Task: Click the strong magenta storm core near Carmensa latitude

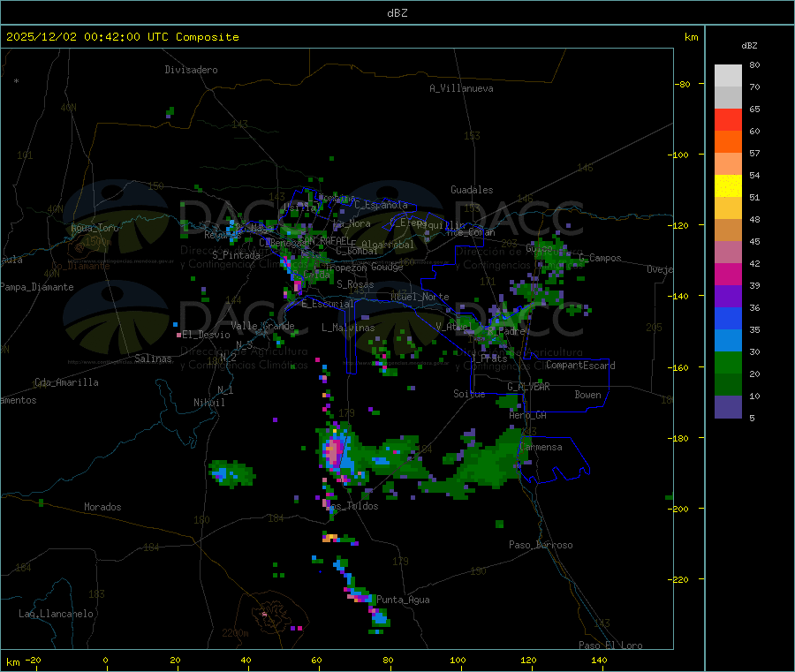Action: 334,452
